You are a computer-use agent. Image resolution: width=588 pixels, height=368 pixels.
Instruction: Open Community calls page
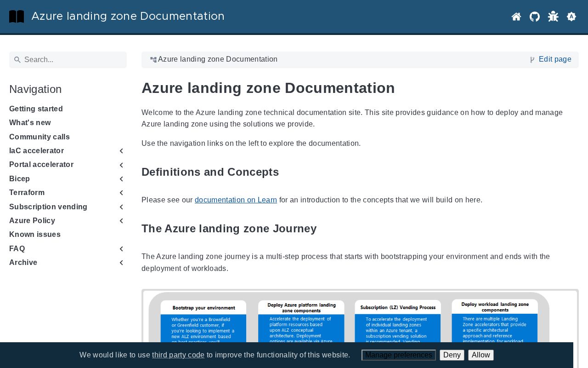pos(40,137)
